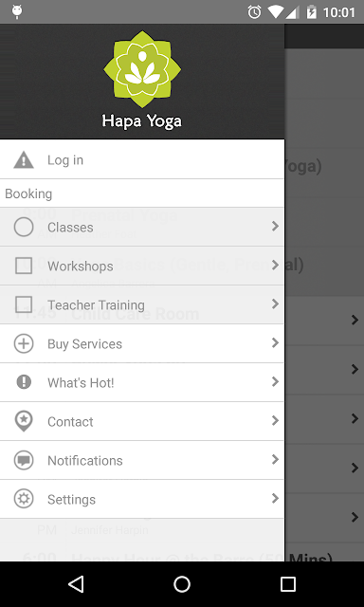Image resolution: width=364 pixels, height=607 pixels.
Task: Choose the Notifications menu entry
Action: 142,460
